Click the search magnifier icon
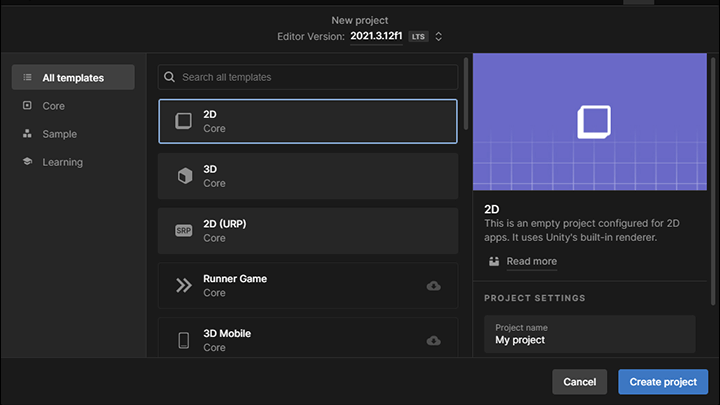 point(169,77)
